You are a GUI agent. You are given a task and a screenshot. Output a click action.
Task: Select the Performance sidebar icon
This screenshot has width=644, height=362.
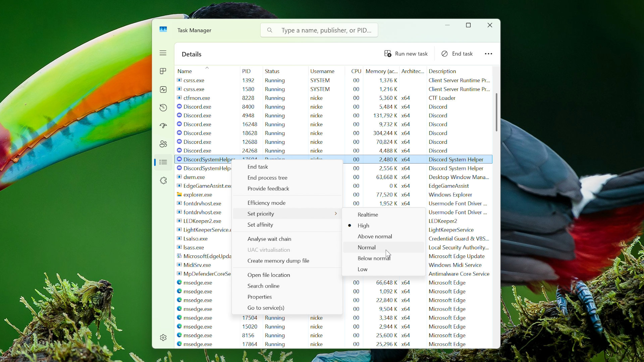point(163,89)
